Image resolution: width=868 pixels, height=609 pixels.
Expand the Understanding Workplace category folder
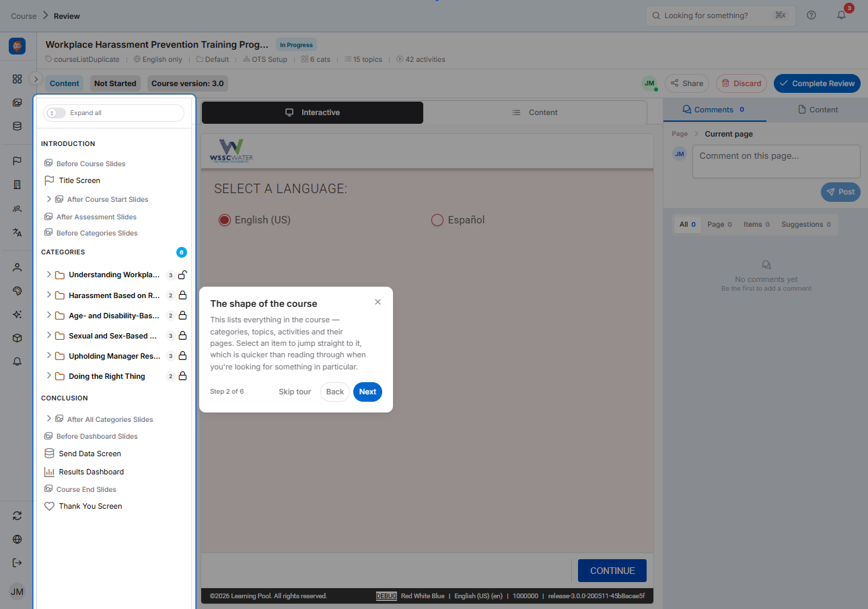pos(48,275)
